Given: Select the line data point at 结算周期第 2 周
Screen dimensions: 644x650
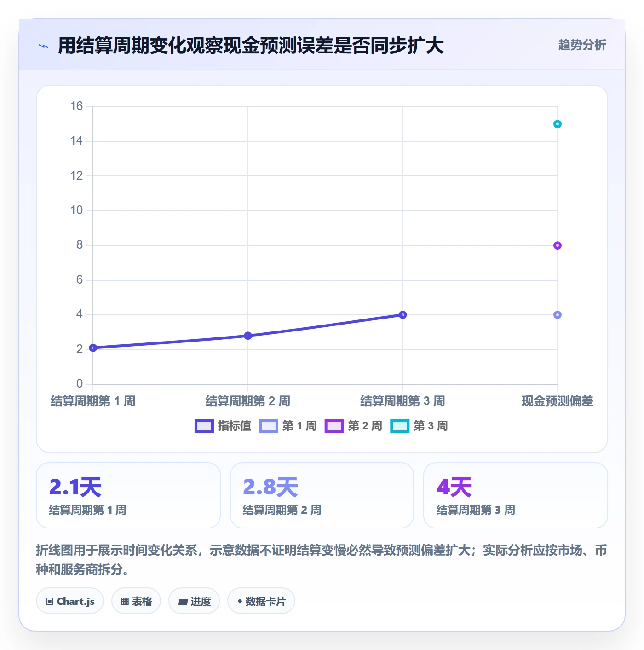Looking at the screenshot, I should click(248, 336).
